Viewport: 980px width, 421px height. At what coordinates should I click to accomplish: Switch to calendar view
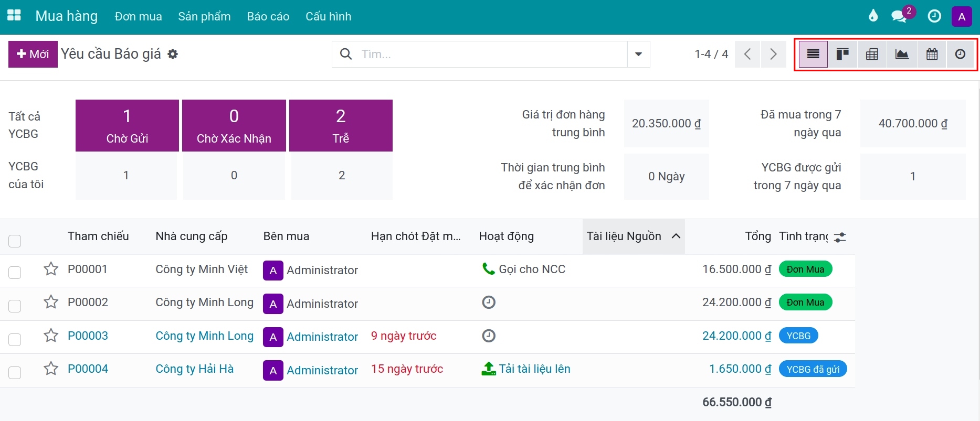(932, 54)
